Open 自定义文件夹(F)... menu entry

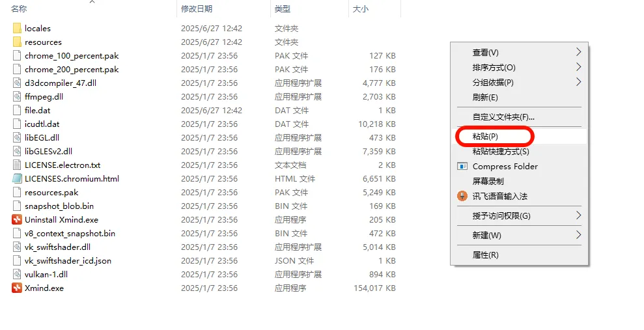(x=520, y=117)
